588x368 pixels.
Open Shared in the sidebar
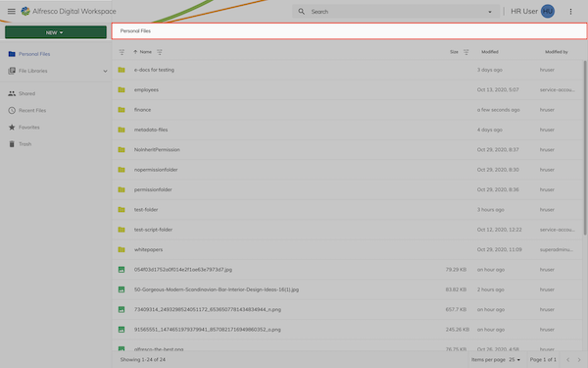click(x=26, y=93)
